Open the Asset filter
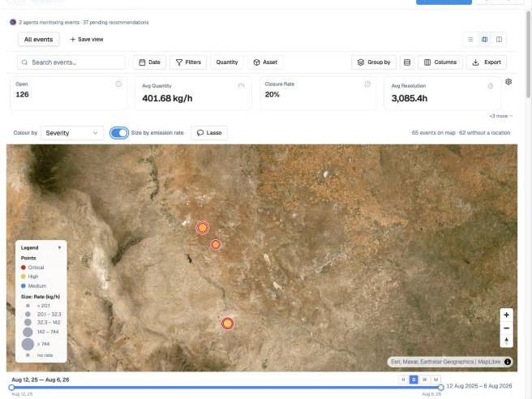 pos(265,62)
